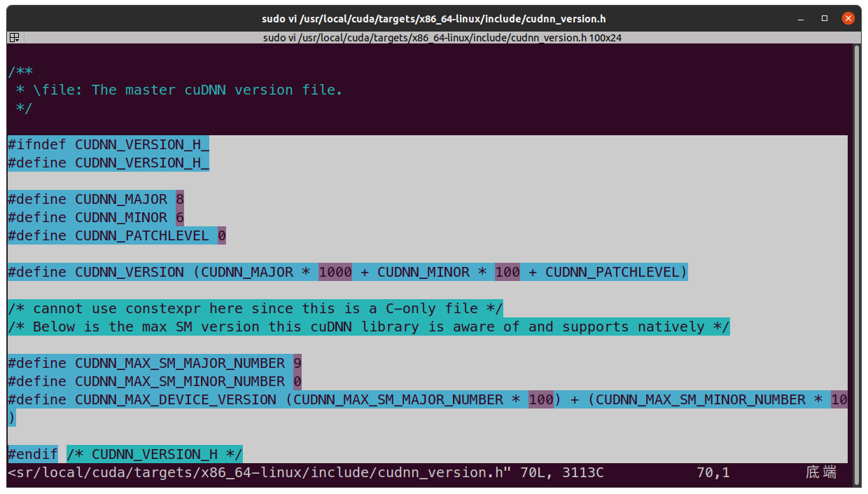Click the terminal tab title bar 100x24
This screenshot has height=494, width=868.
click(442, 38)
